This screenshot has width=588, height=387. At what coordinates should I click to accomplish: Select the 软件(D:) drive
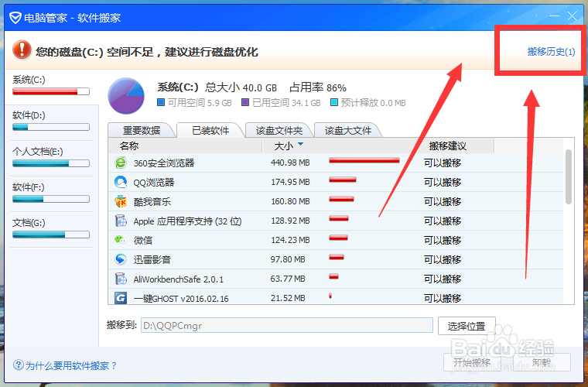click(x=51, y=122)
